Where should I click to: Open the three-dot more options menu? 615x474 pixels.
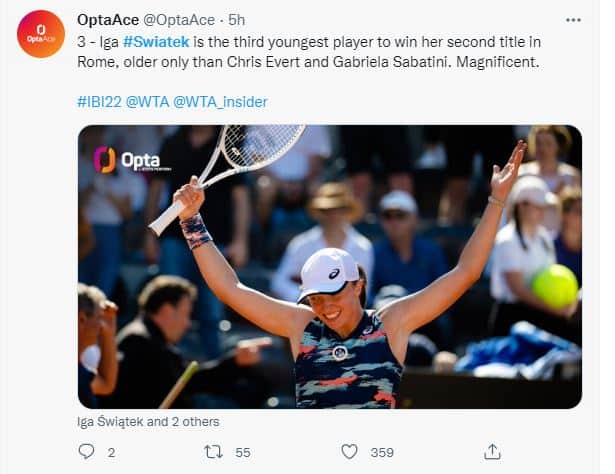click(x=573, y=19)
